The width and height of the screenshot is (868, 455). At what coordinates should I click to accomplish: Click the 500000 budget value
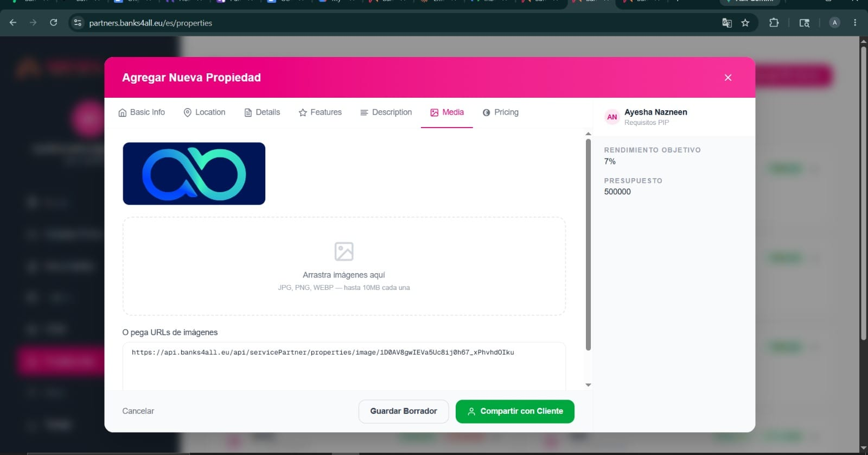pos(617,192)
